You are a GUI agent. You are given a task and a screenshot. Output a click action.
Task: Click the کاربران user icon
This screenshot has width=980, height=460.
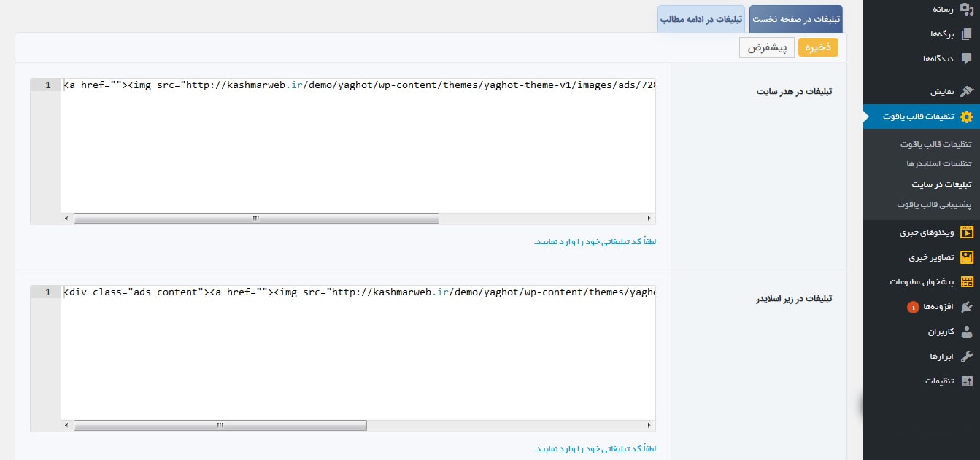[x=966, y=332]
